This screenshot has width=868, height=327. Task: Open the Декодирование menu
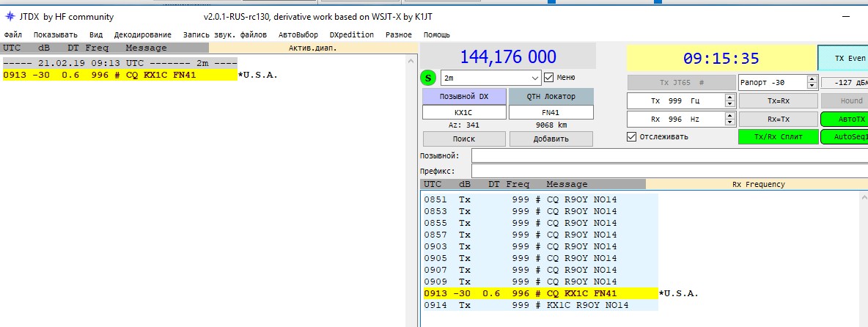tap(142, 34)
